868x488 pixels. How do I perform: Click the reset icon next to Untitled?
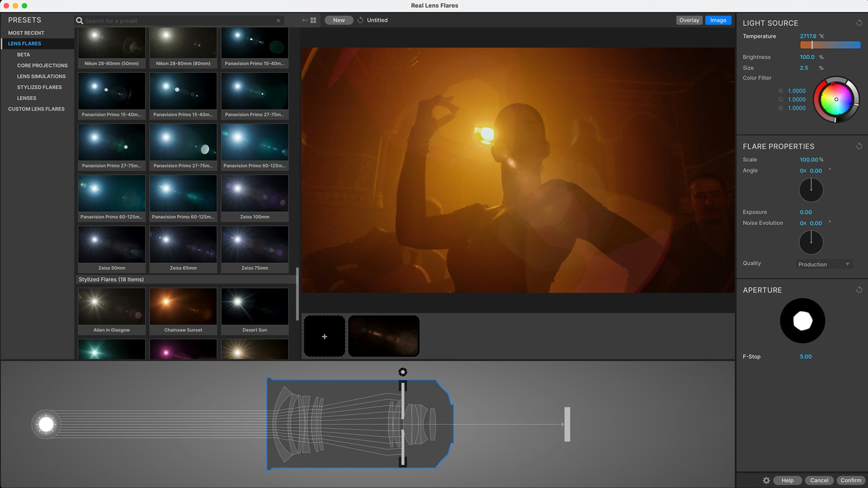(360, 20)
